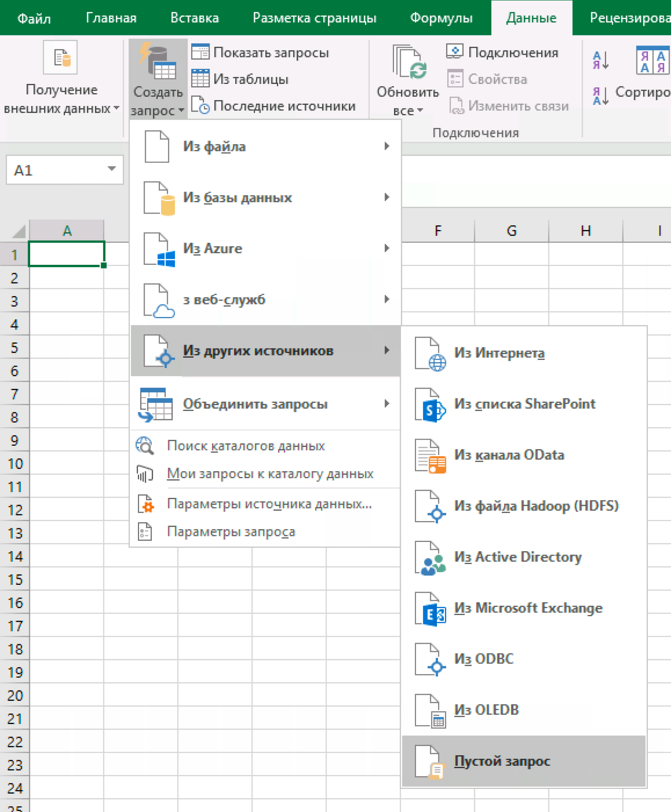The image size is (671, 812).
Task: Click the sort A to Я ascending icon
Action: (x=601, y=60)
